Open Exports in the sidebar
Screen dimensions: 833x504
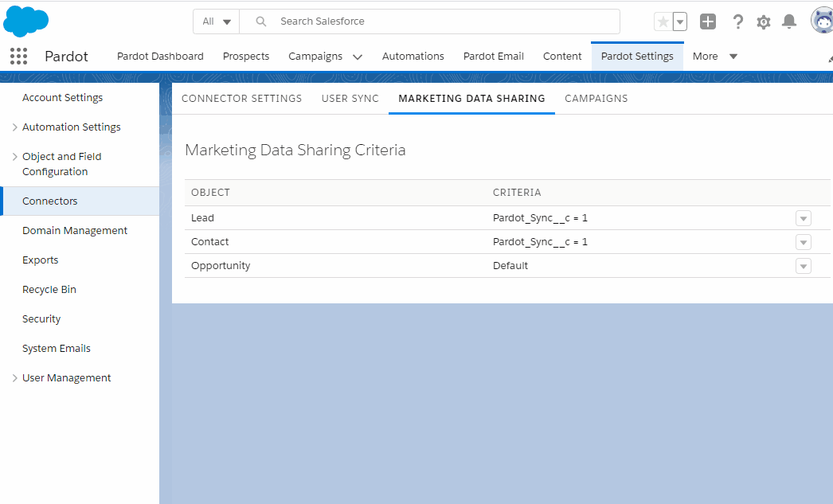pyautogui.click(x=41, y=260)
